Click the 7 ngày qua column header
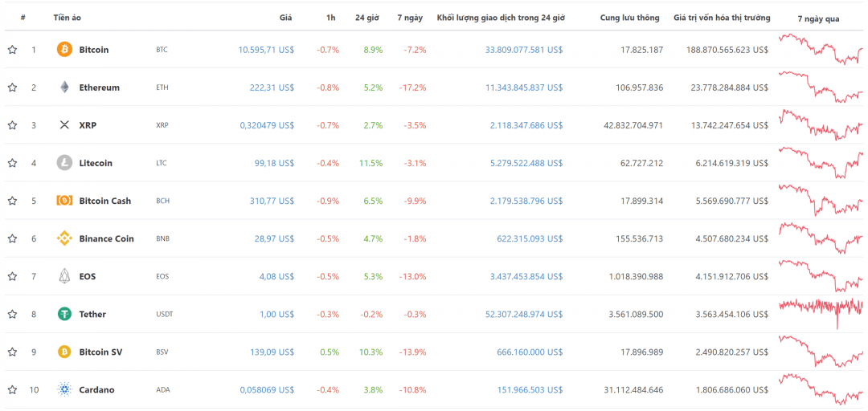The width and height of the screenshot is (868, 411). (x=818, y=18)
